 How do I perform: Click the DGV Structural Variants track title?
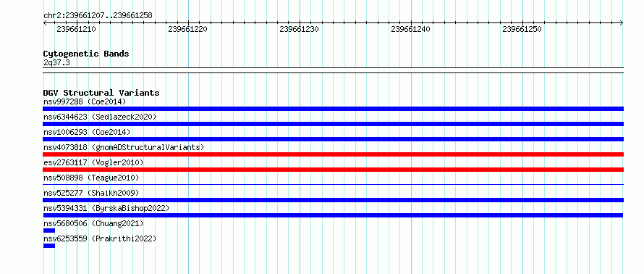coord(101,93)
